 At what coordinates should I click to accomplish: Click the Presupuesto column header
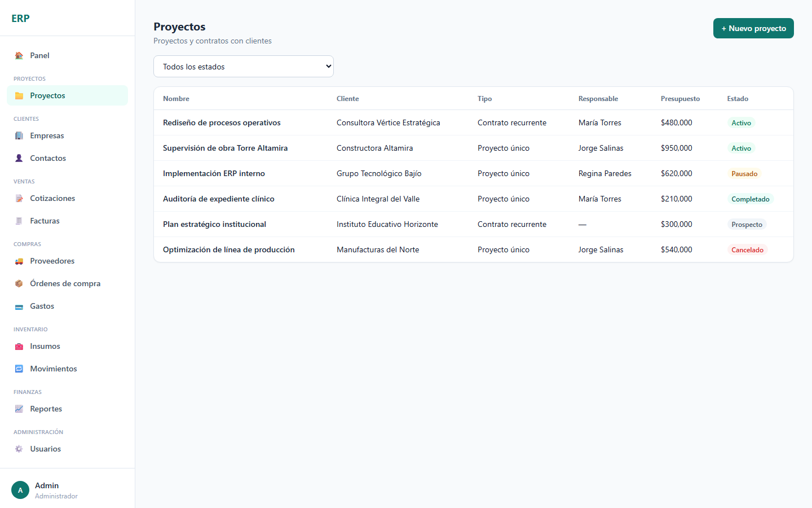[x=680, y=99]
